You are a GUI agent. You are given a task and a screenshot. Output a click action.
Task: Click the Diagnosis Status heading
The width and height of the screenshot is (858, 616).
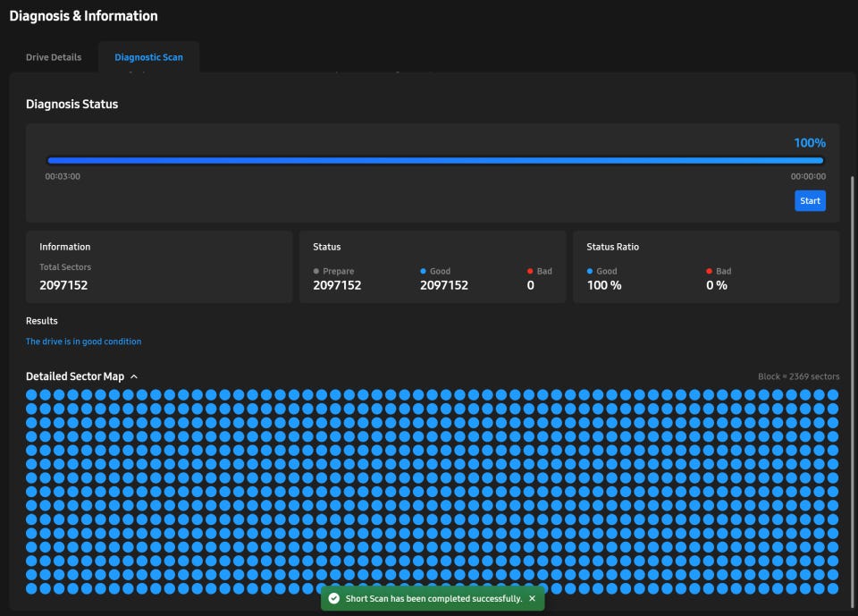(x=72, y=104)
